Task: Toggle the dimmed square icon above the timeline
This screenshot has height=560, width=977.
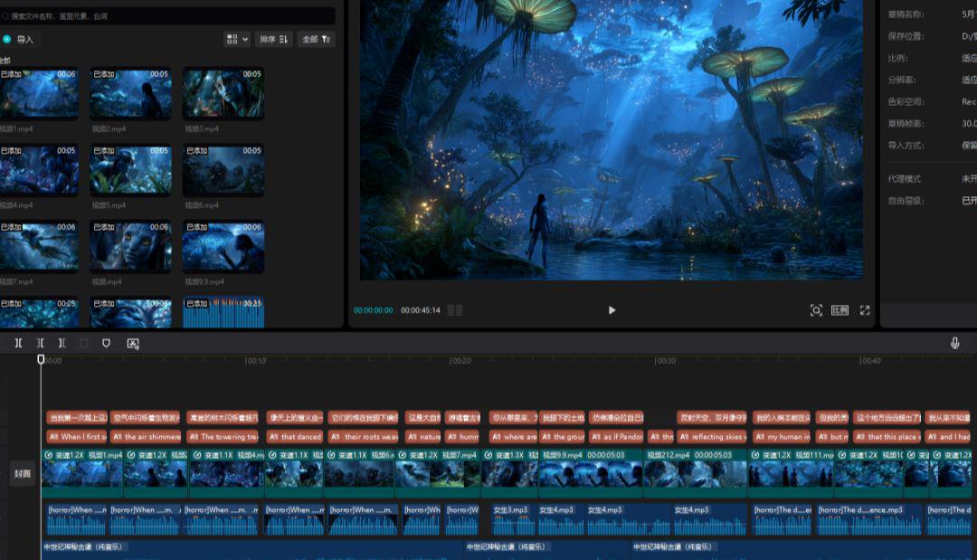Action: point(84,343)
